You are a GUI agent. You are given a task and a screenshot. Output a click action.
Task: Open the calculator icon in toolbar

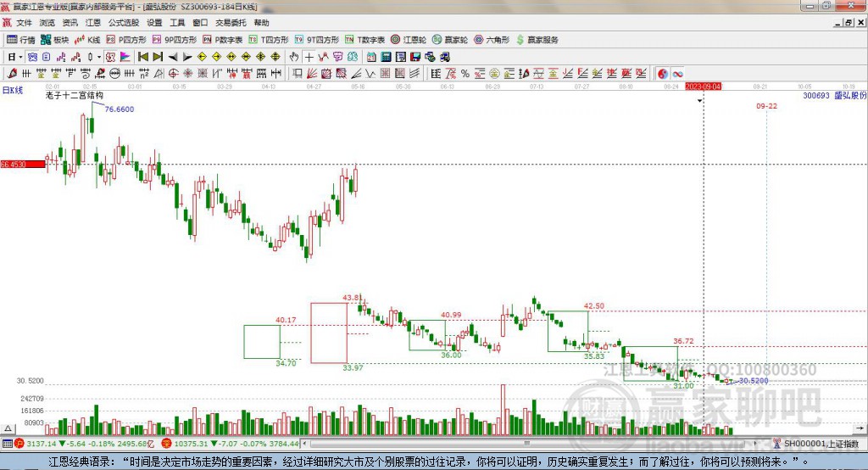pyautogui.click(x=387, y=57)
